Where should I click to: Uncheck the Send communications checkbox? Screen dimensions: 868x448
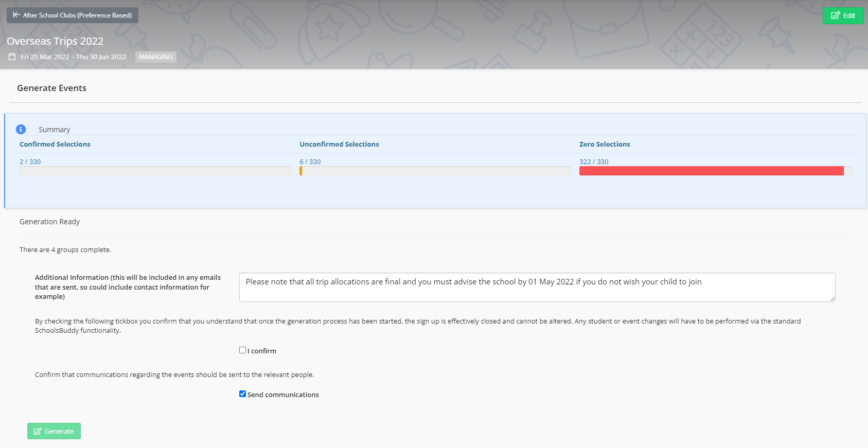(242, 394)
